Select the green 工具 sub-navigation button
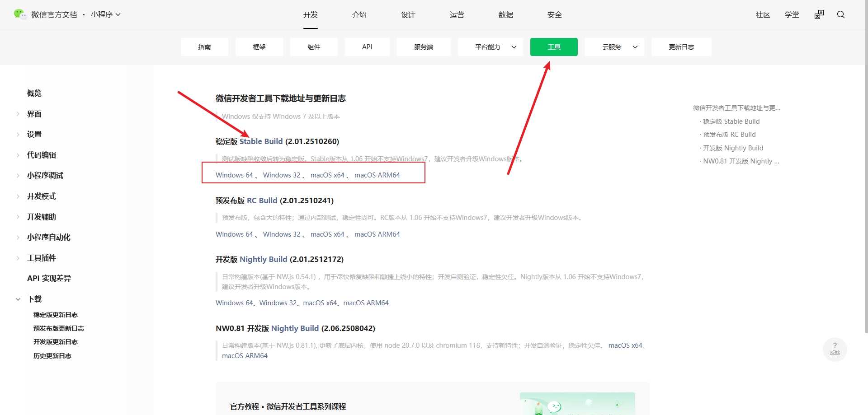The height and width of the screenshot is (415, 868). click(554, 47)
